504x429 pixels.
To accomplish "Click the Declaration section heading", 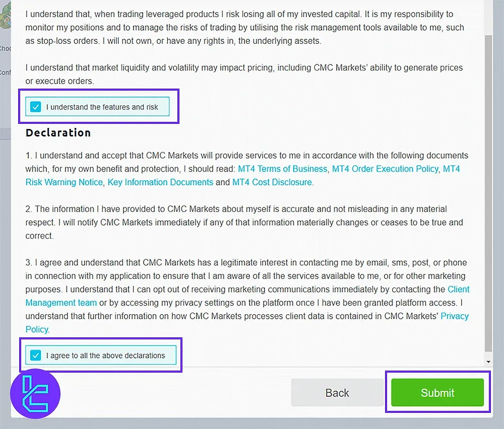I will (x=58, y=132).
